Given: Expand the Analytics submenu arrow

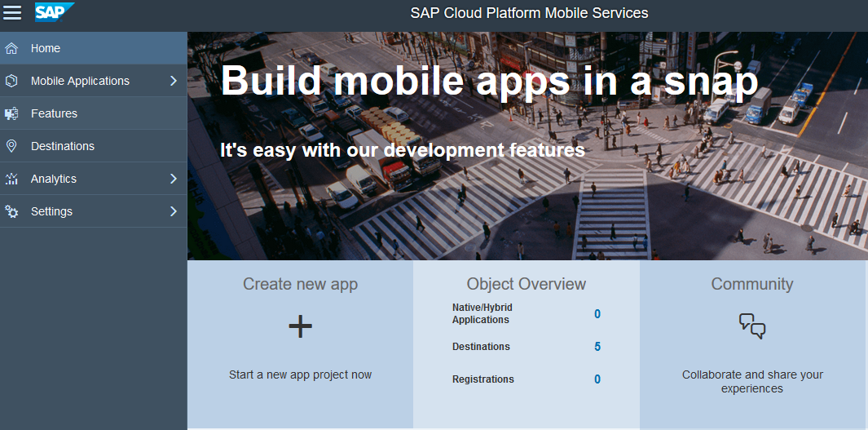Looking at the screenshot, I should tap(173, 179).
